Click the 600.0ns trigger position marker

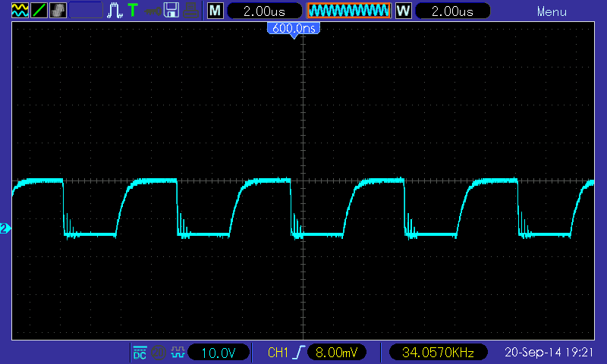(294, 29)
